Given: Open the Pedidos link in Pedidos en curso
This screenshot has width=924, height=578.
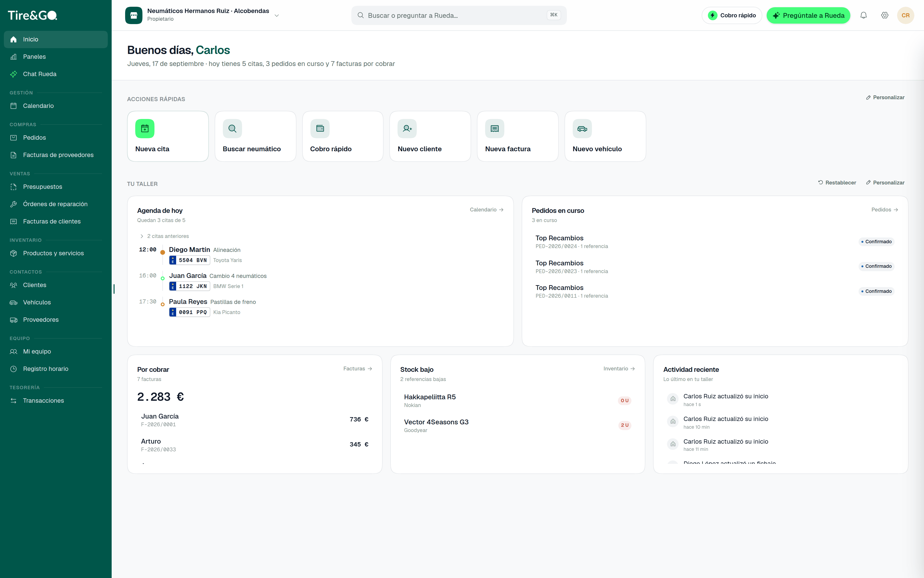Looking at the screenshot, I should pyautogui.click(x=885, y=210).
